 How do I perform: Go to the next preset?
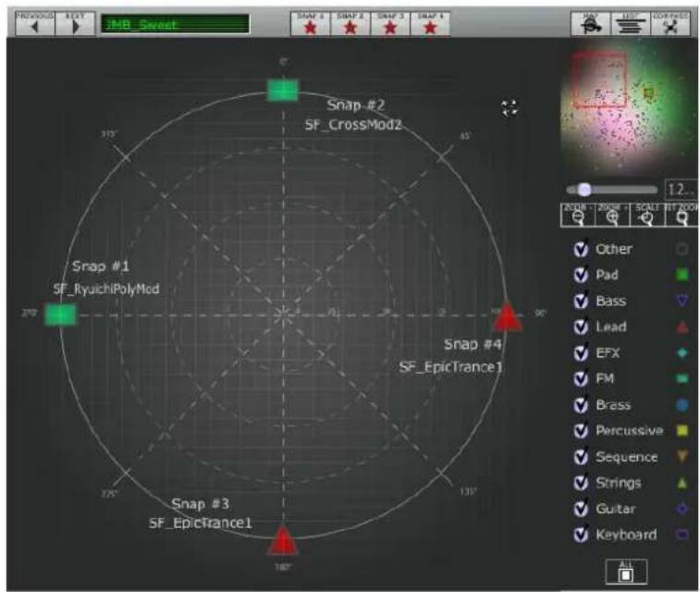click(75, 23)
